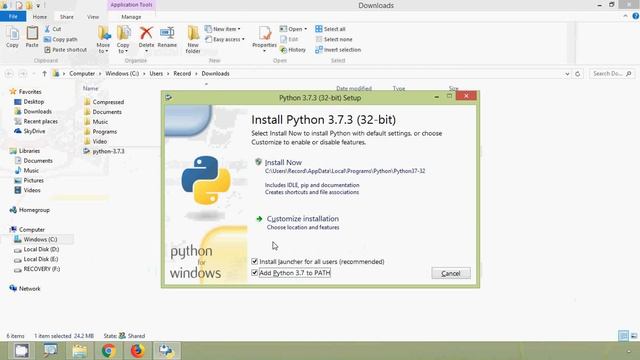Select the Programs folder in the file list
Image resolution: width=640 pixels, height=360 pixels.
click(104, 131)
